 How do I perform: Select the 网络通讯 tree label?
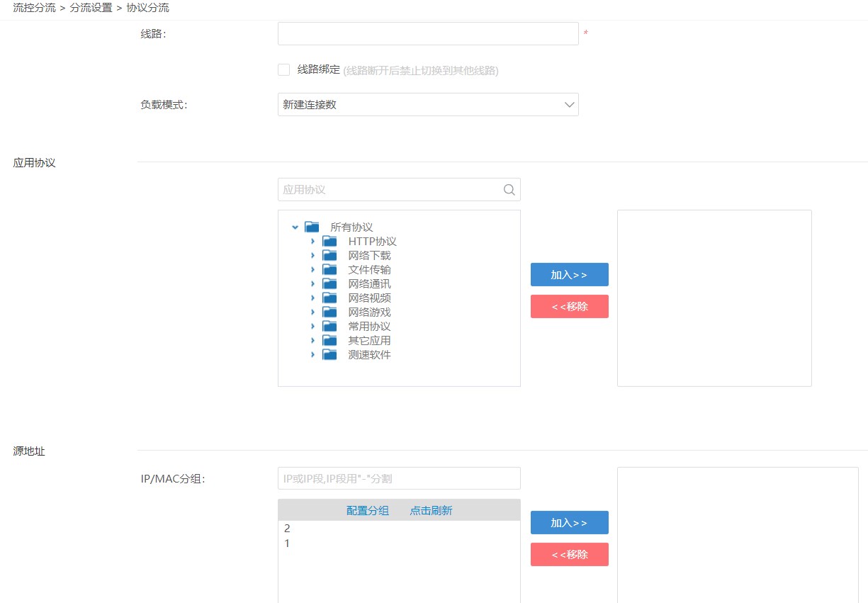(x=369, y=284)
